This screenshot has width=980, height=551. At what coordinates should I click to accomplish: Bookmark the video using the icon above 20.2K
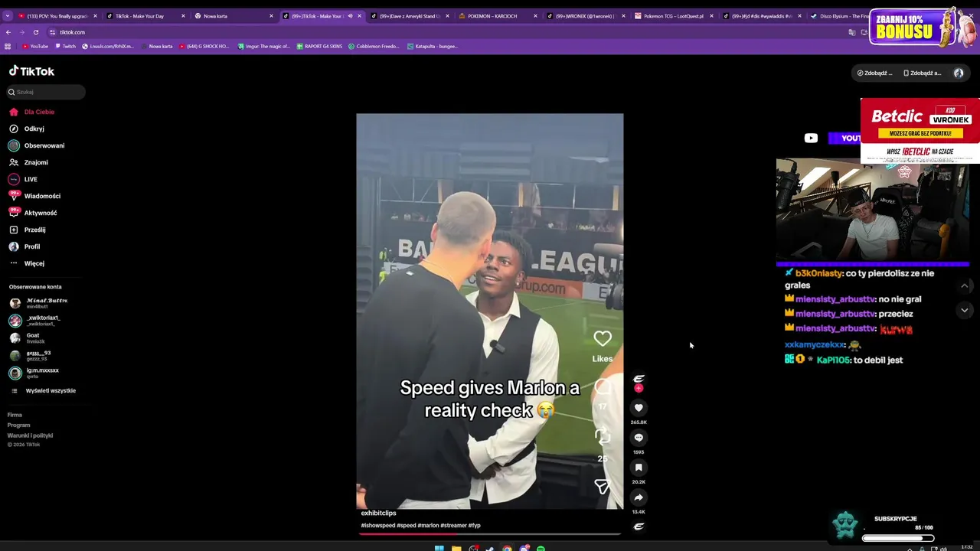coord(639,468)
